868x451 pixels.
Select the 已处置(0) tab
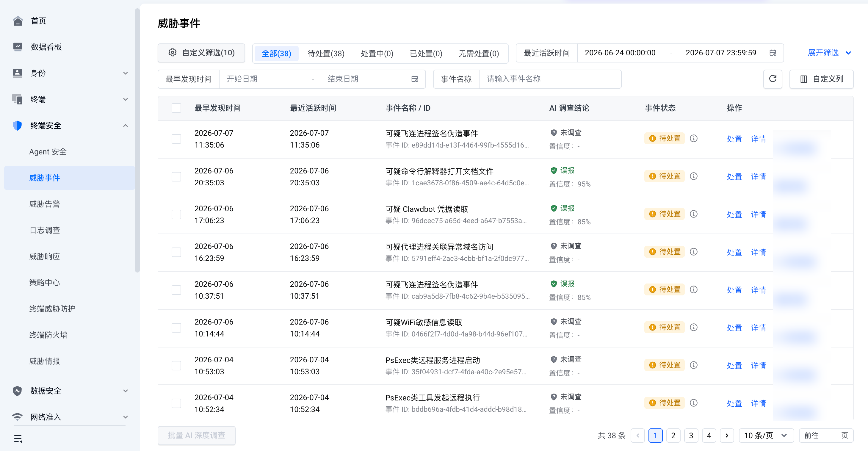click(x=426, y=54)
